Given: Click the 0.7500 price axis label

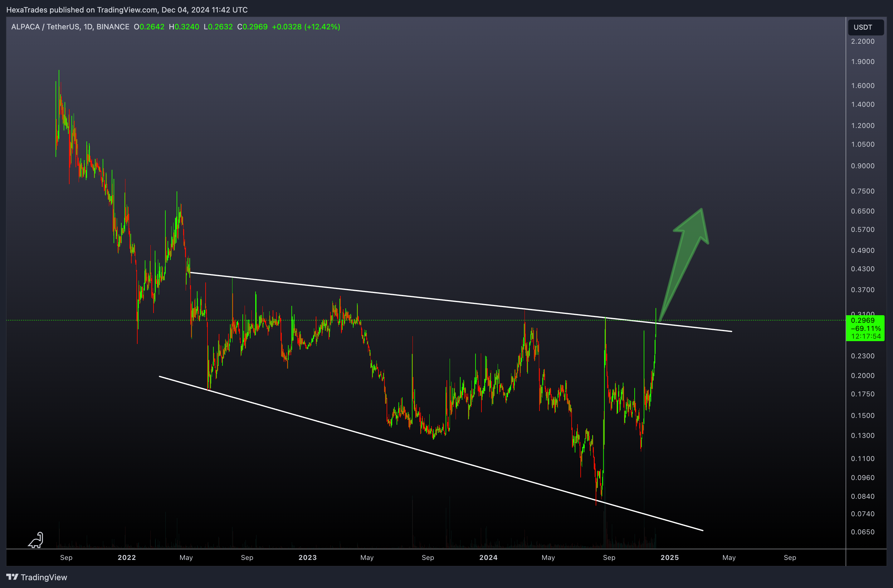Looking at the screenshot, I should tap(863, 191).
